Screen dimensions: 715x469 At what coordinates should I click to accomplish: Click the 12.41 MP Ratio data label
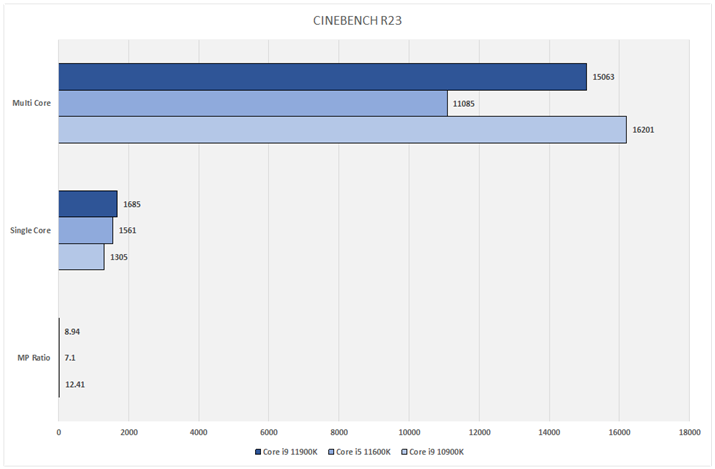(75, 384)
